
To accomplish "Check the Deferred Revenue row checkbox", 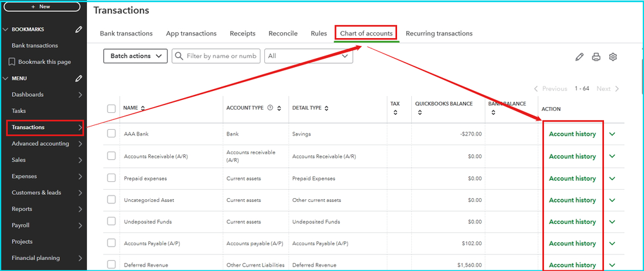I will click(x=112, y=265).
